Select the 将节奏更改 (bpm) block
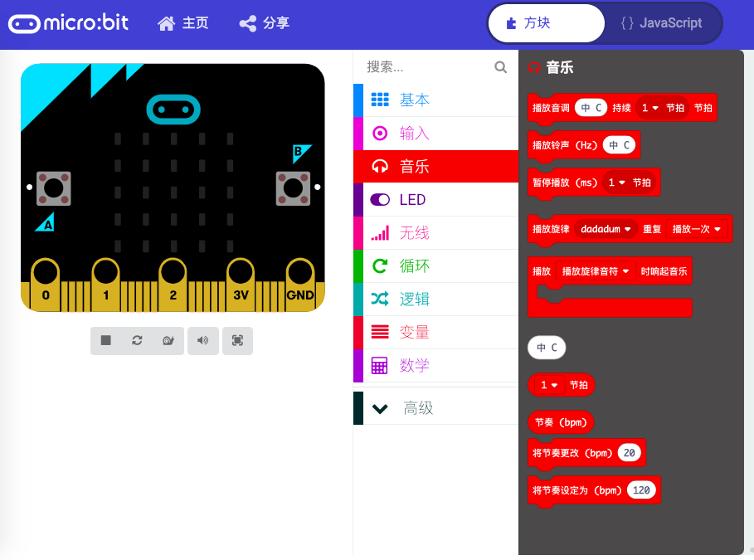Viewport: 754px width, 560px height. pos(572,453)
